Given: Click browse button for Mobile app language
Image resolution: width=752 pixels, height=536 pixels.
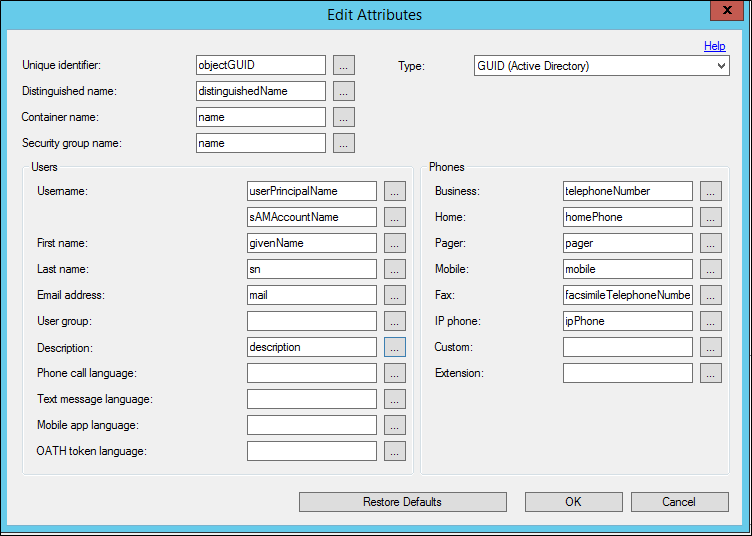Looking at the screenshot, I should [395, 425].
